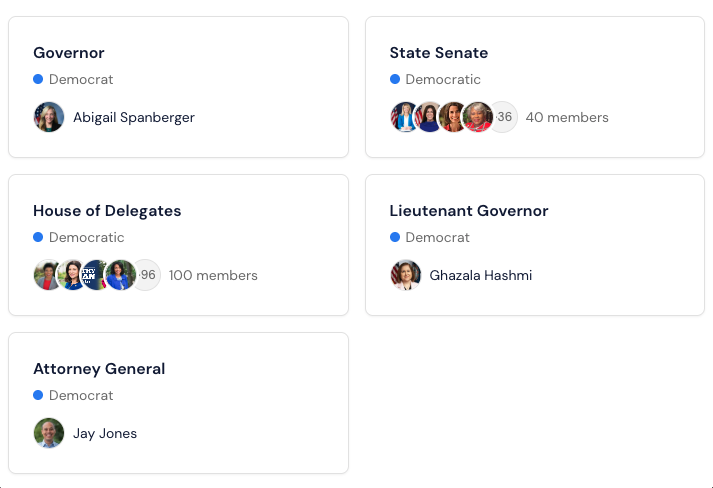Expand the +96 House members badge
Viewport: 713px width, 488px height.
[x=147, y=275]
